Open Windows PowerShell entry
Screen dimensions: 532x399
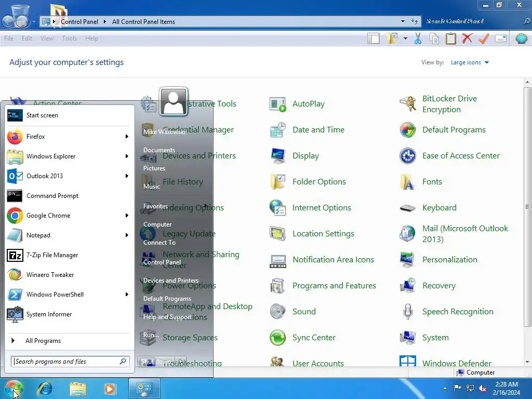click(x=68, y=295)
